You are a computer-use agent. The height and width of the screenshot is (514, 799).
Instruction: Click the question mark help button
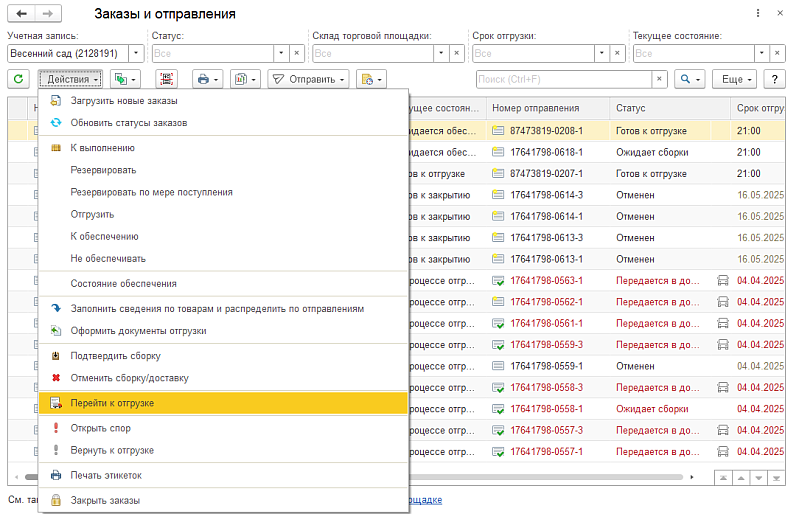pos(775,79)
